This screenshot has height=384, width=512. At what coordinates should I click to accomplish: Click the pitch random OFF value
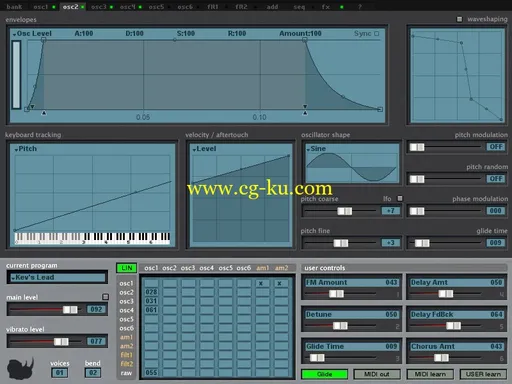(496, 179)
